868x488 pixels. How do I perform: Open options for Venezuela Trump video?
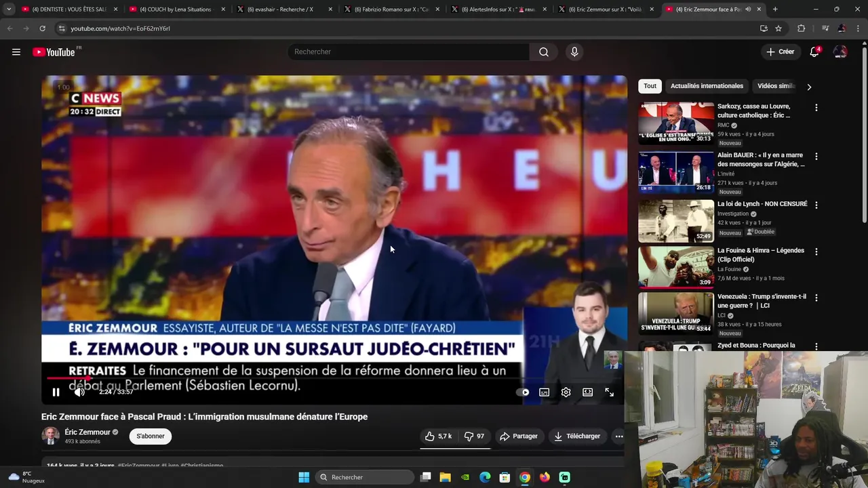(x=816, y=298)
